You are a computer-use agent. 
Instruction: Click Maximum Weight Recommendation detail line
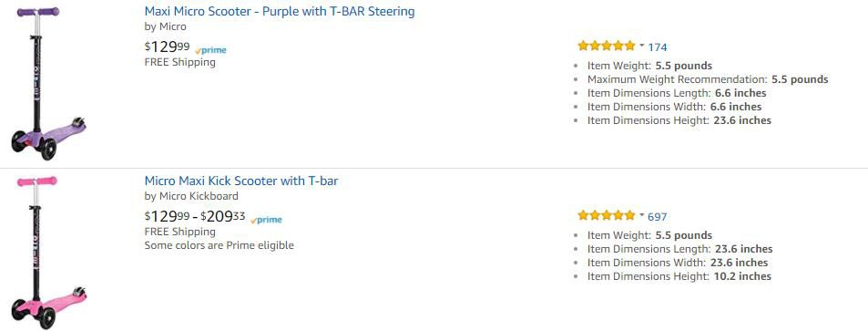[x=708, y=79]
